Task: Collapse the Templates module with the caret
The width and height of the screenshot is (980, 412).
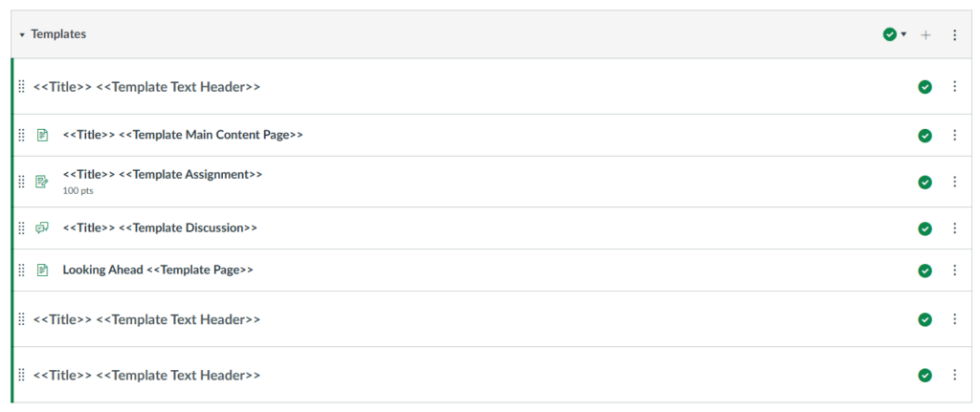Action: click(x=22, y=34)
